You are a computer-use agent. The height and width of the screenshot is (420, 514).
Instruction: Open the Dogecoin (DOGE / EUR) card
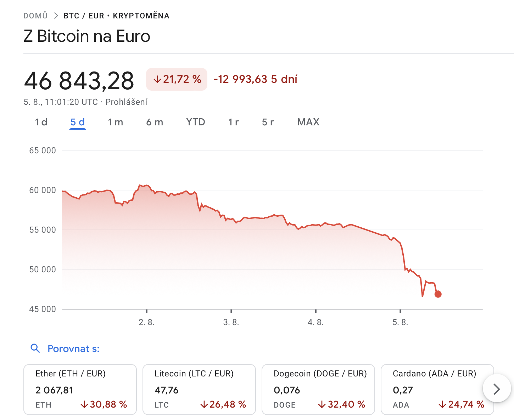(318, 389)
